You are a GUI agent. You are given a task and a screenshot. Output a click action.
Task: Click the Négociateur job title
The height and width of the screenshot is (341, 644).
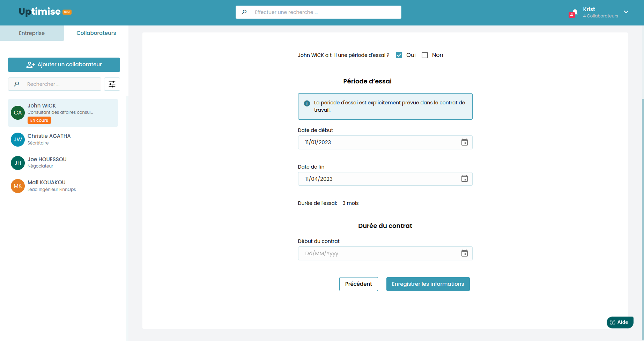(x=40, y=166)
